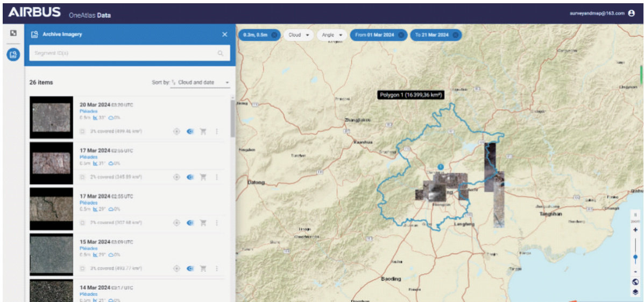Expand the Angle filter dropdown
Viewport: 644px width, 302px height.
(x=332, y=35)
